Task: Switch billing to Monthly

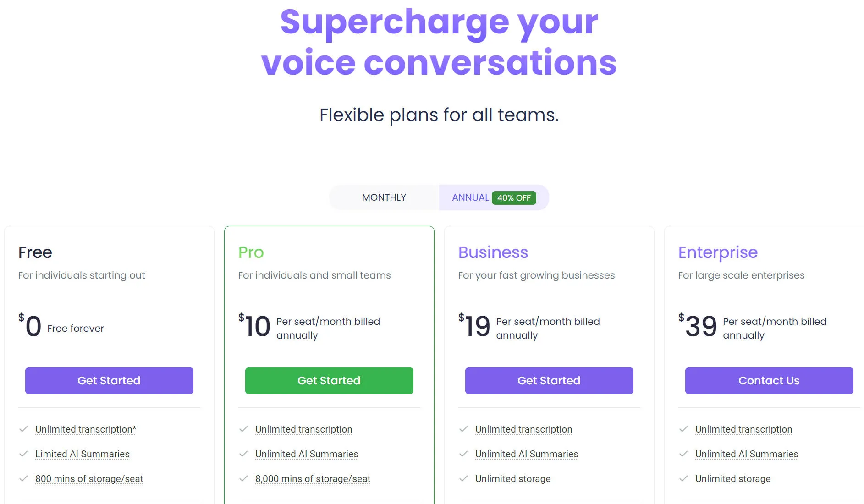Action: click(384, 197)
